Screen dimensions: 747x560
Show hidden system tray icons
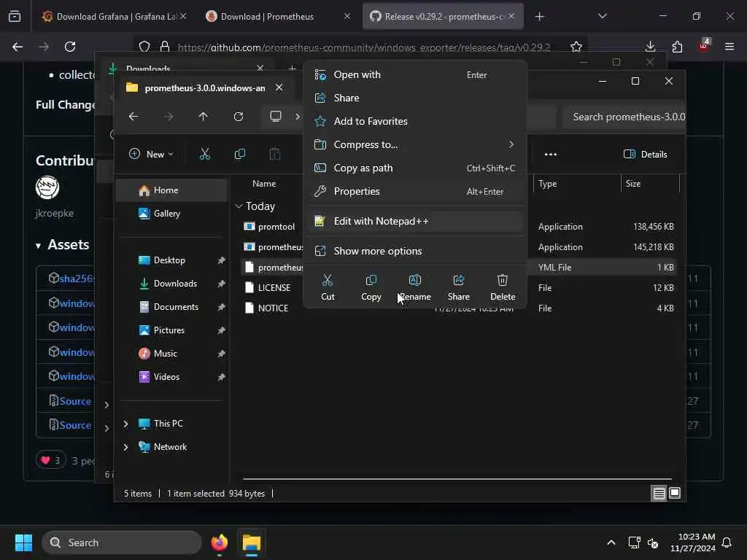tap(611, 542)
